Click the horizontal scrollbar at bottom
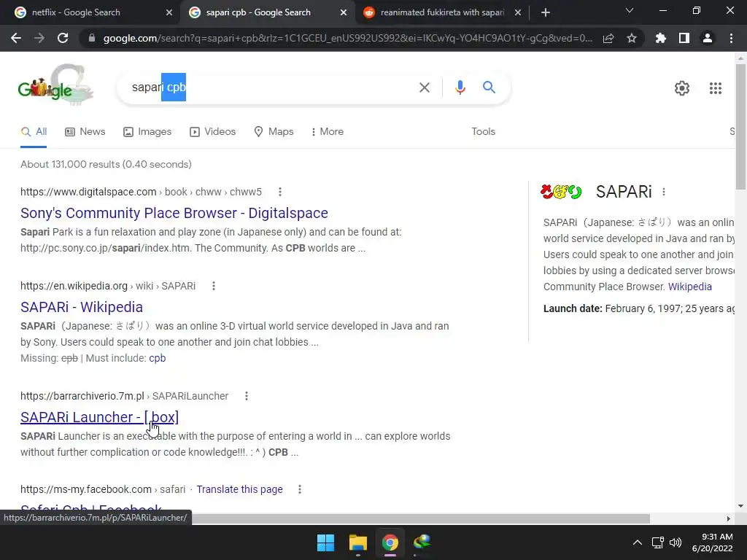This screenshot has width=747, height=560. (421, 518)
